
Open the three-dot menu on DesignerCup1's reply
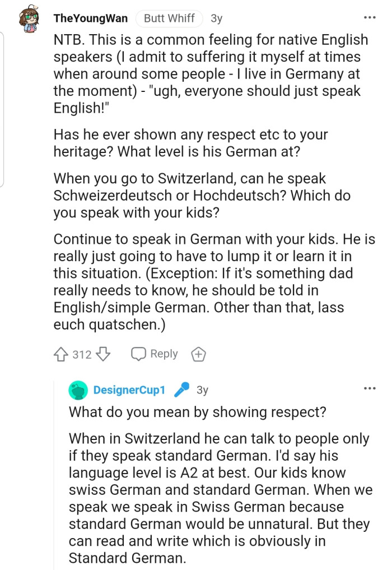(x=370, y=388)
